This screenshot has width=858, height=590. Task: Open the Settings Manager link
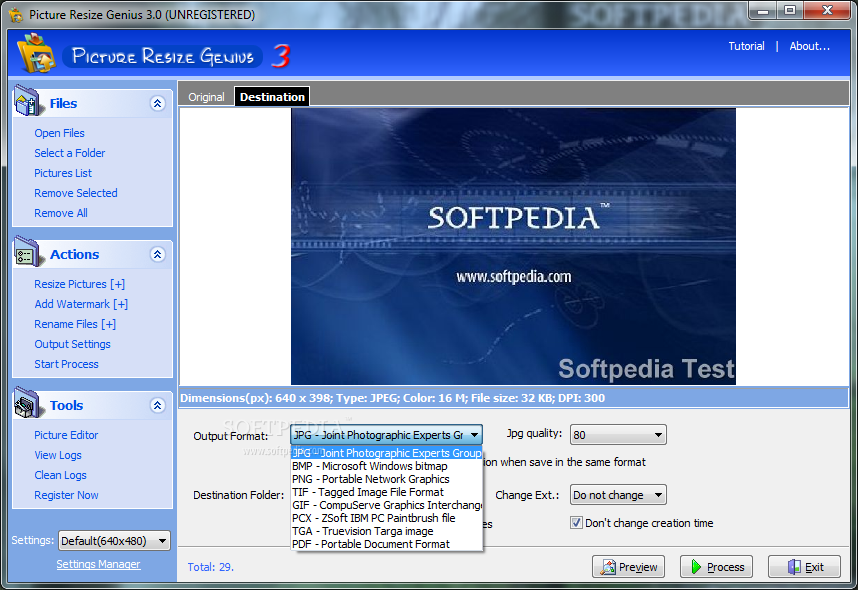[x=98, y=564]
